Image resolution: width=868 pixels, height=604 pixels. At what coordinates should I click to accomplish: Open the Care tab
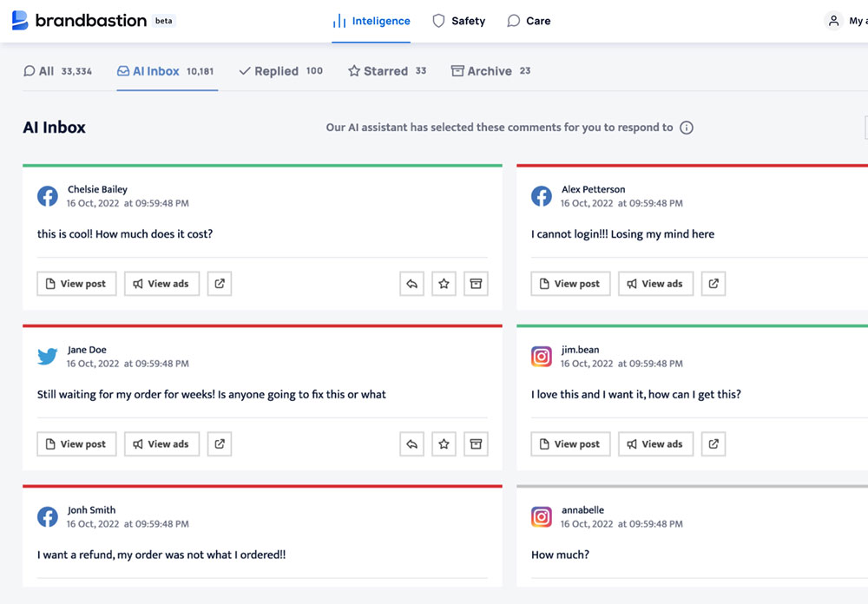(529, 21)
